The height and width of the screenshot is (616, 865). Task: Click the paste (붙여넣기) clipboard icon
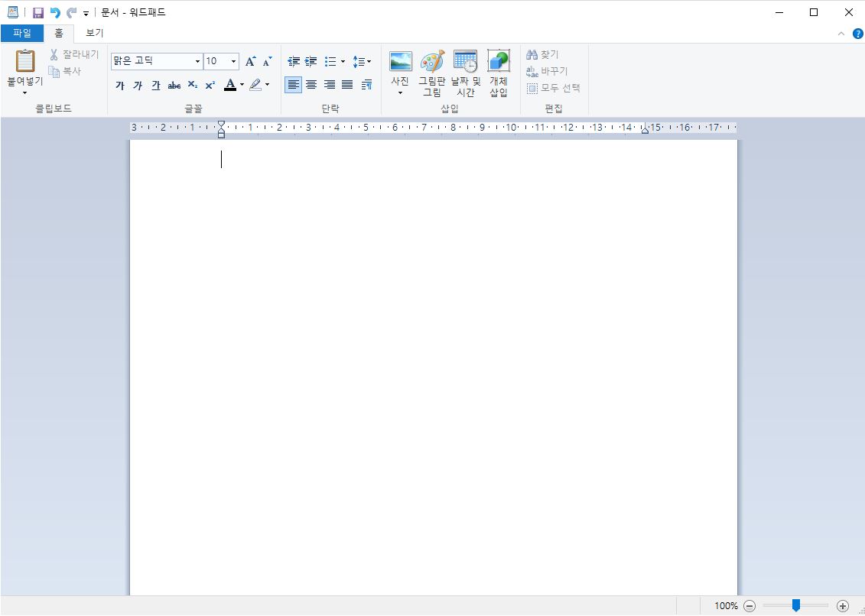click(25, 61)
